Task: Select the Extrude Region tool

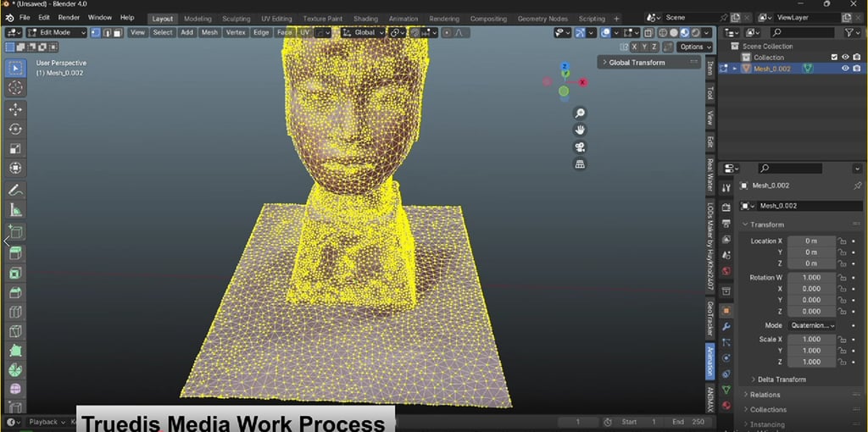Action: click(15, 254)
